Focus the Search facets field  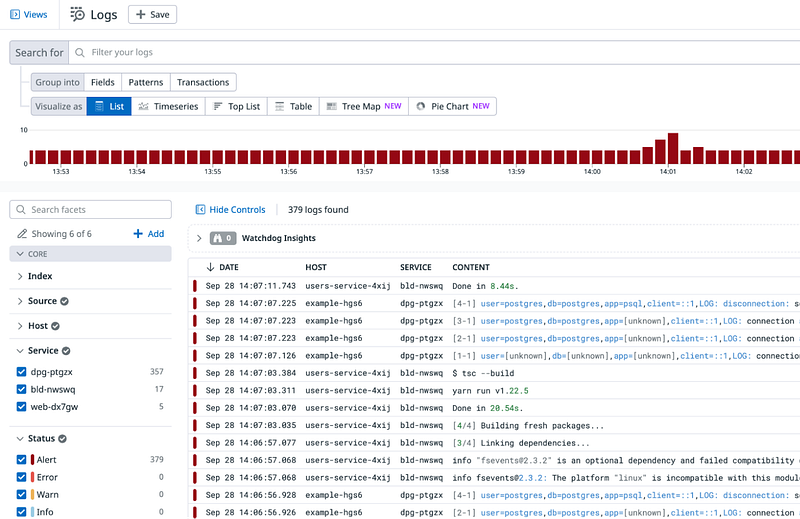point(90,210)
